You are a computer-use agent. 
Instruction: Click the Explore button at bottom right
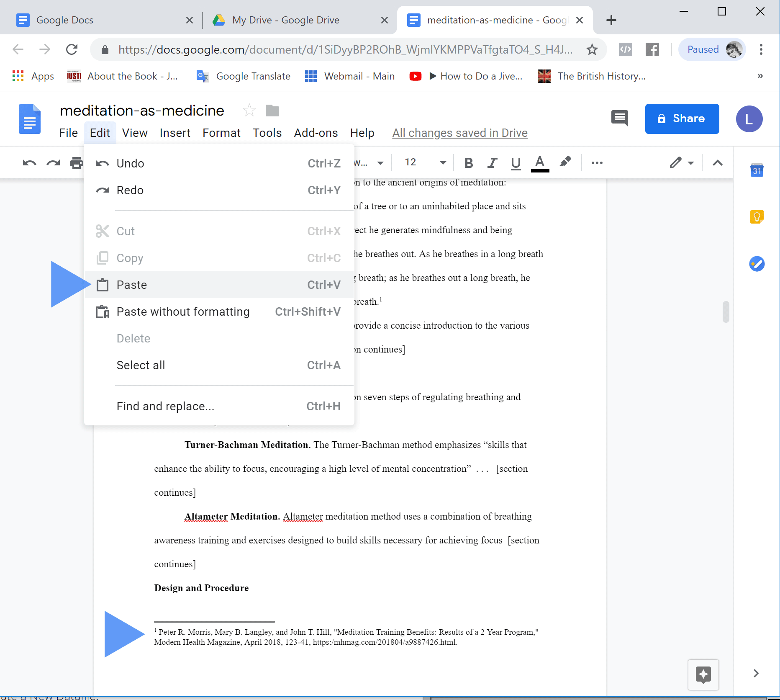(703, 674)
